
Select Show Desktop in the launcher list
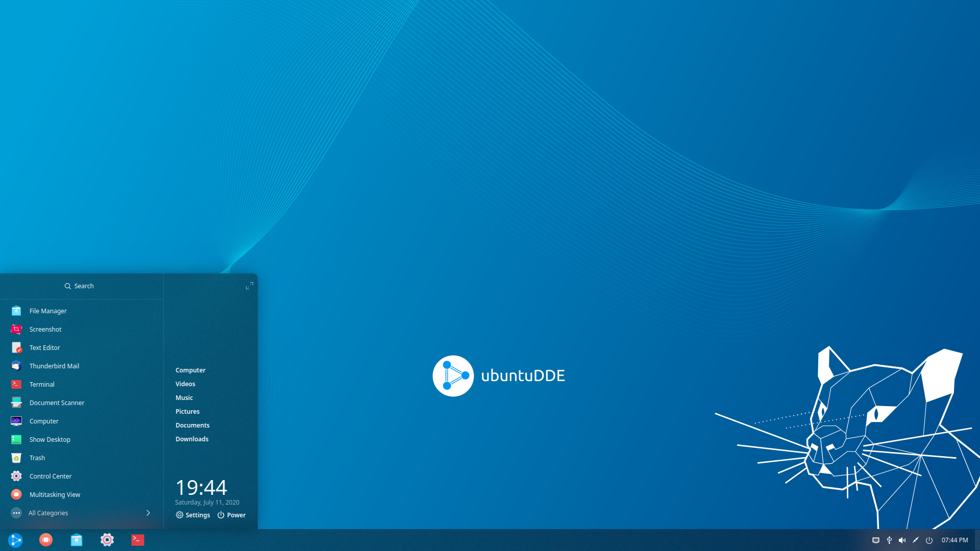82,439
